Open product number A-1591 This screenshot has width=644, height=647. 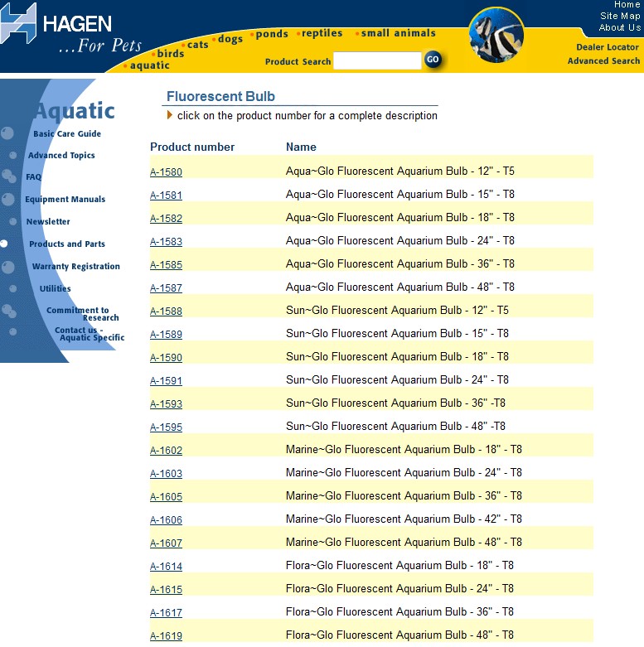tap(166, 380)
